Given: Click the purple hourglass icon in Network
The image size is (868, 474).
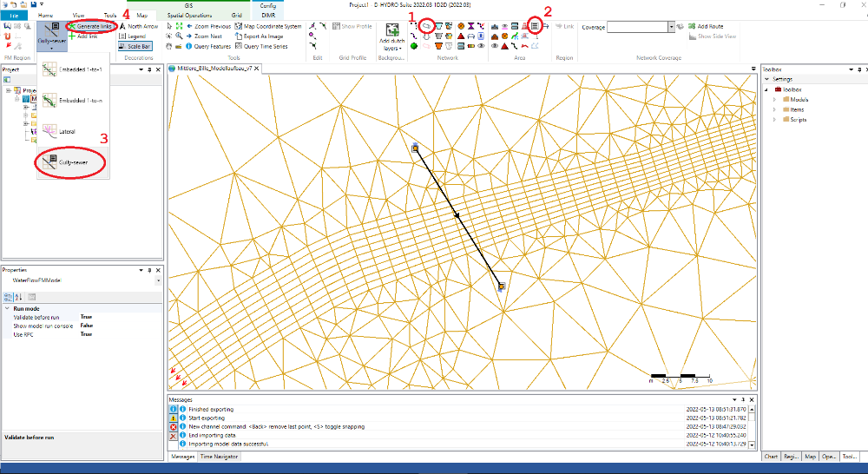Looking at the screenshot, I should coord(471,26).
